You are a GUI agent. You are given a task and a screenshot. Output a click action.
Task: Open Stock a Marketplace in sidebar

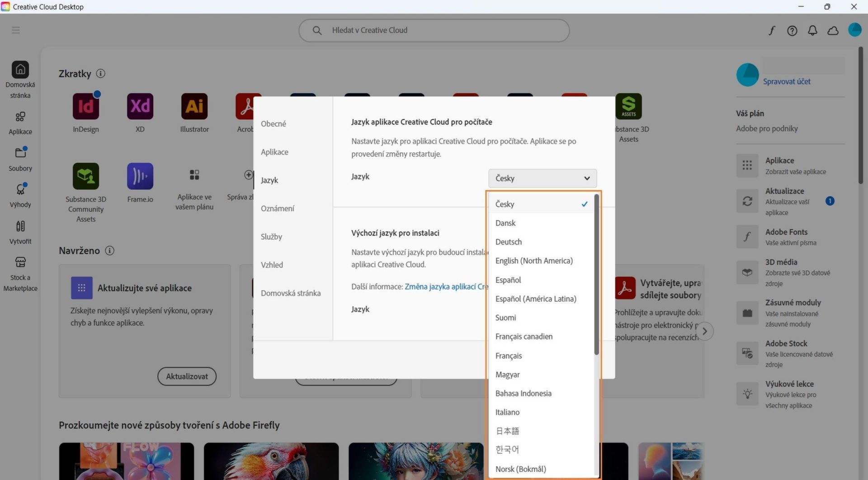click(x=20, y=274)
